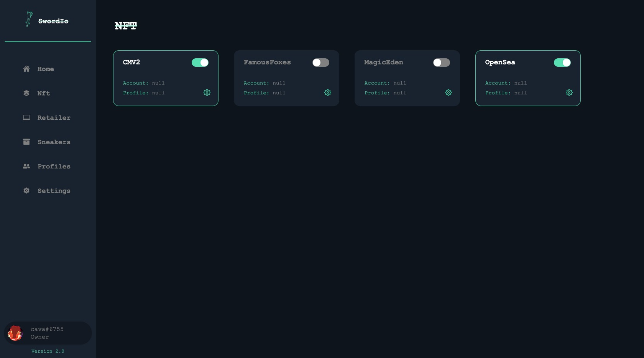The width and height of the screenshot is (644, 358).
Task: Click the cava#6755 user avatar
Action: 15,333
